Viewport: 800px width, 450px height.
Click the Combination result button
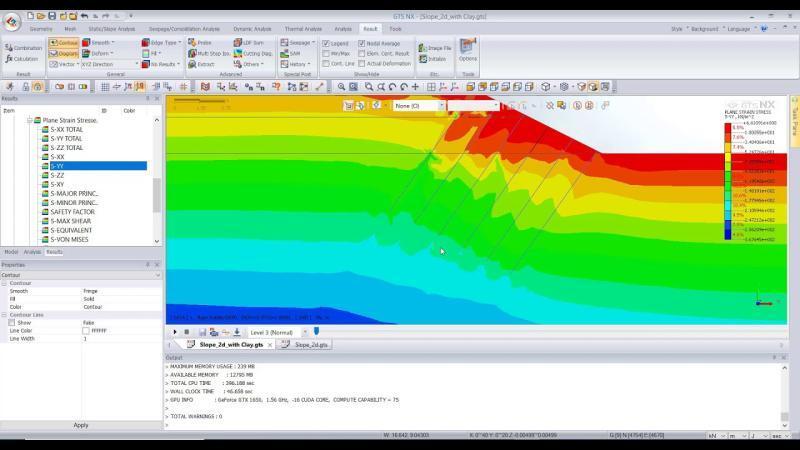[23, 47]
